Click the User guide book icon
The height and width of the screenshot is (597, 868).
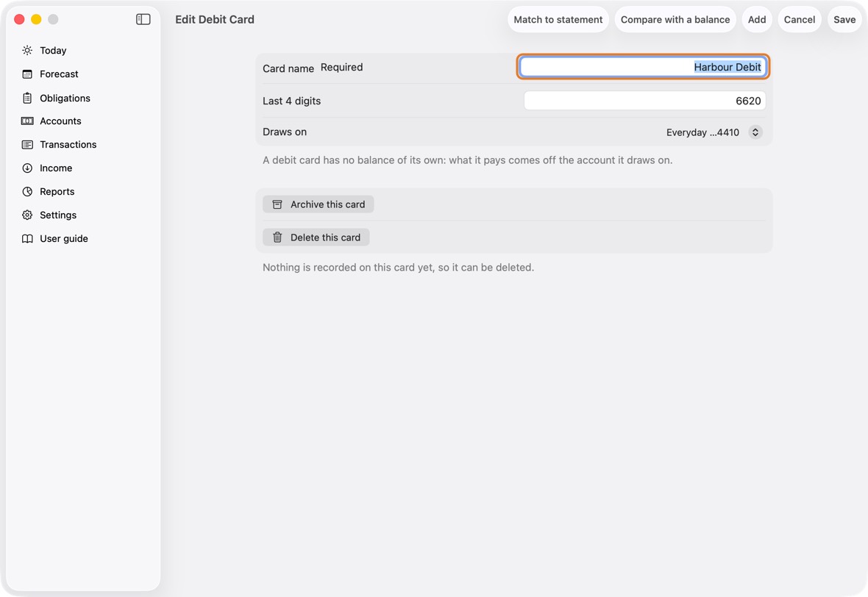[27, 238]
